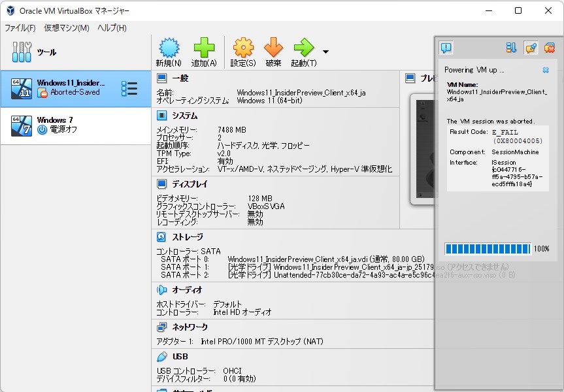Open the USB section heading link

(x=180, y=357)
